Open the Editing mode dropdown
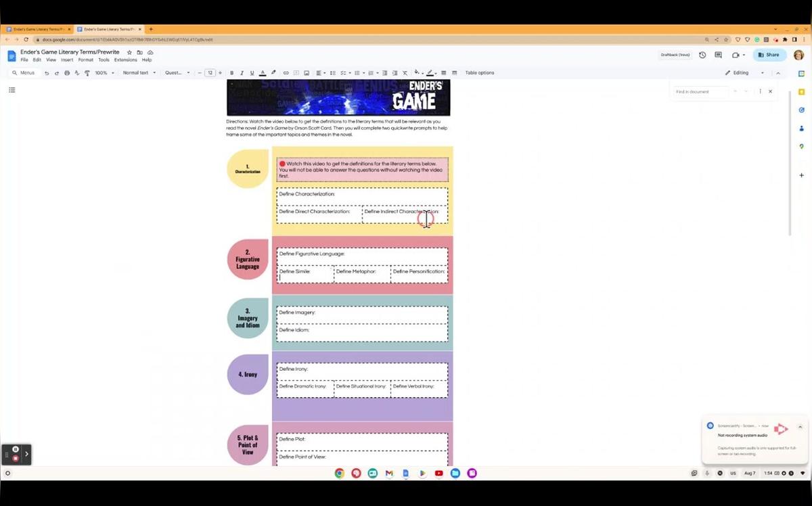 pos(744,73)
